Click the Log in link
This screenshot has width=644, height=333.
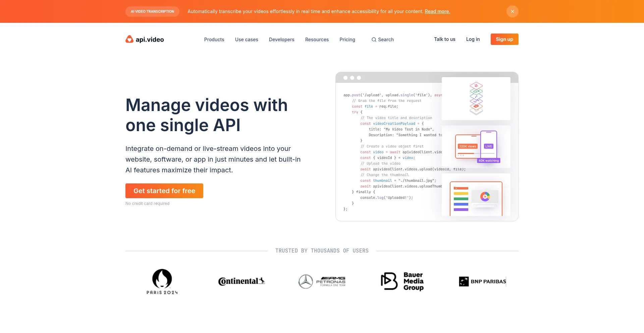click(473, 39)
